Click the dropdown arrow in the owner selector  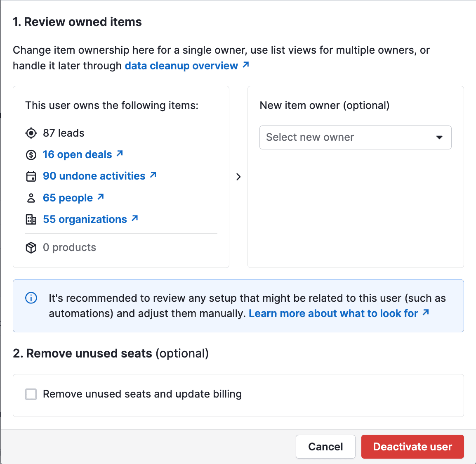click(x=440, y=137)
